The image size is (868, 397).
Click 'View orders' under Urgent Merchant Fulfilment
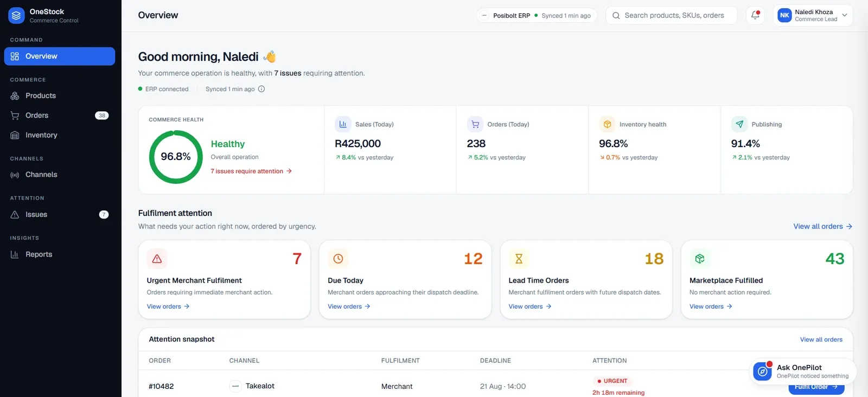(168, 306)
